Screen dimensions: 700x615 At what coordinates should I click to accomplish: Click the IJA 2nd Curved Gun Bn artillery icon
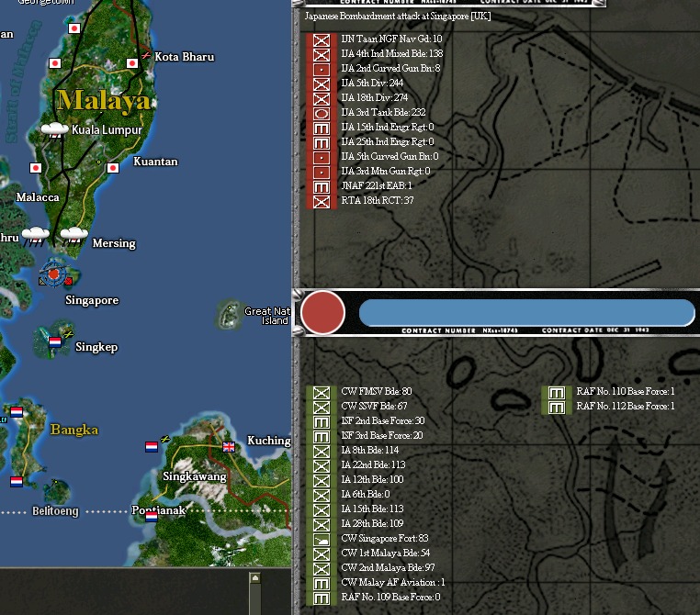(x=322, y=70)
